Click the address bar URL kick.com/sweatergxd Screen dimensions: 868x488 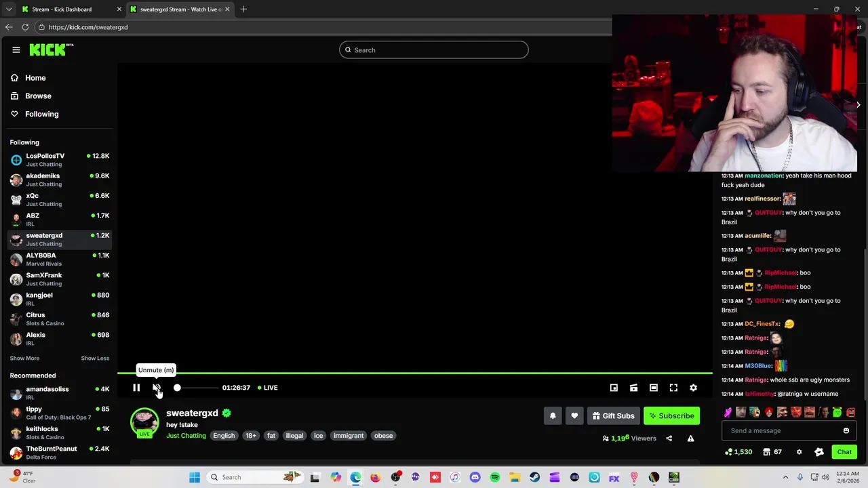click(x=88, y=27)
